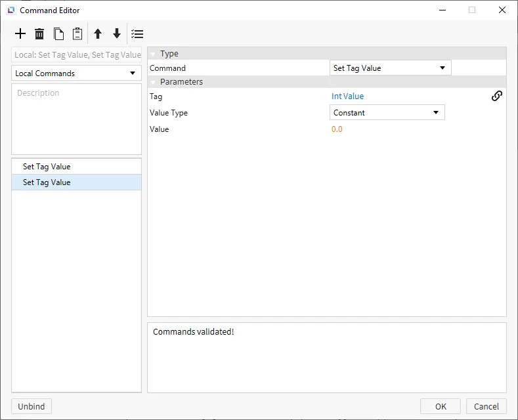The width and height of the screenshot is (518, 420).
Task: Collapse the Type section
Action: point(153,54)
